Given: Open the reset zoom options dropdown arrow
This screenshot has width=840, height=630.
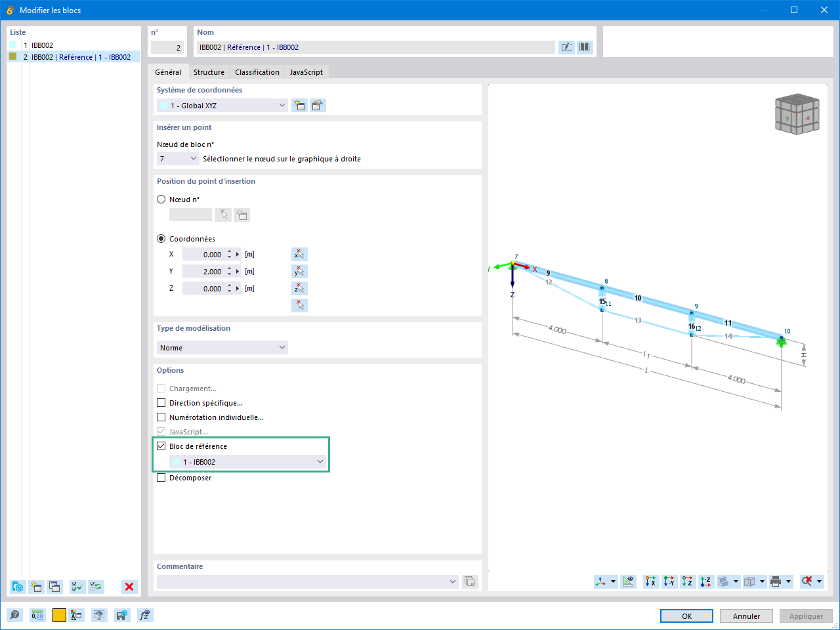Looking at the screenshot, I should click(x=819, y=581).
